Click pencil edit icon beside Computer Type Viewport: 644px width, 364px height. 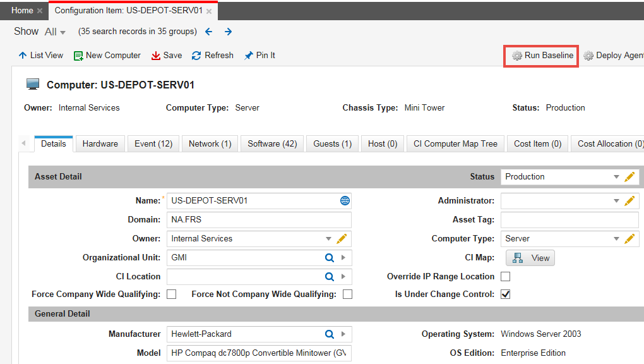(x=629, y=239)
